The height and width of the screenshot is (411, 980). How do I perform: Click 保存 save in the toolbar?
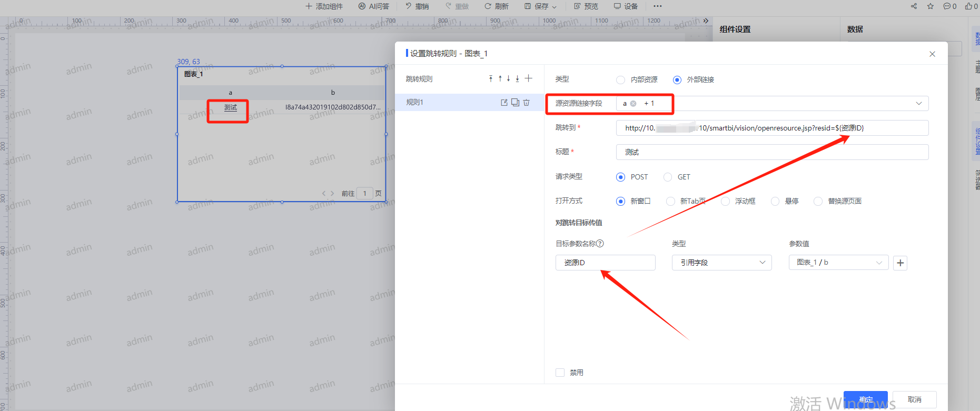point(536,6)
